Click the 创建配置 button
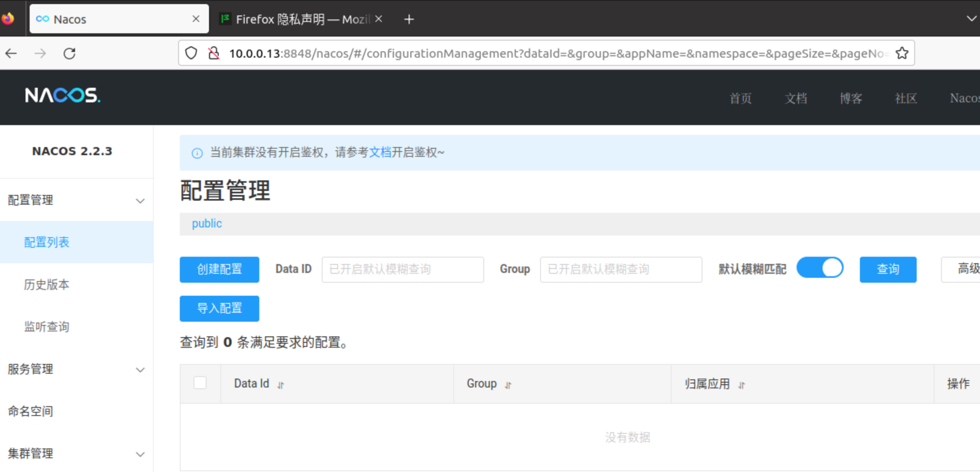The width and height of the screenshot is (980, 472). pos(219,269)
